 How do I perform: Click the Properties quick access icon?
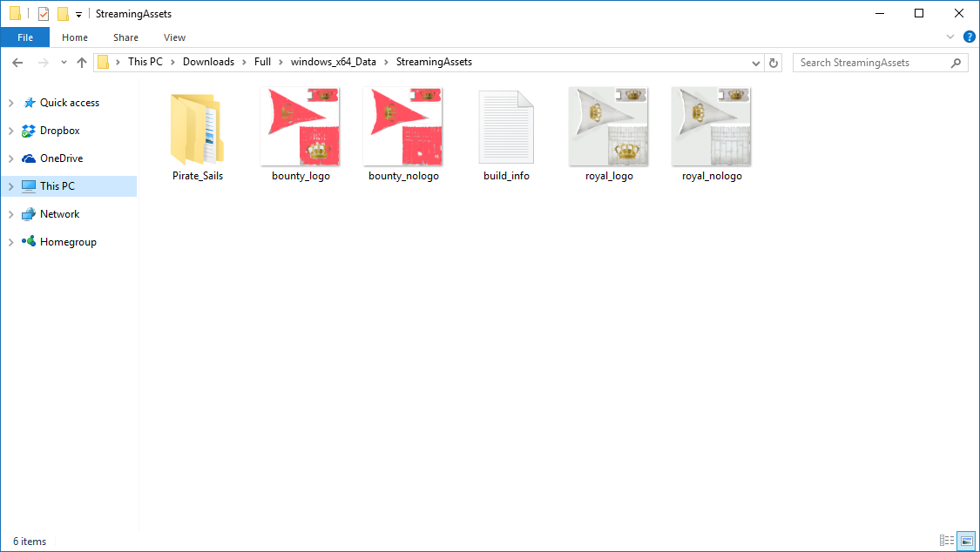pyautogui.click(x=44, y=14)
